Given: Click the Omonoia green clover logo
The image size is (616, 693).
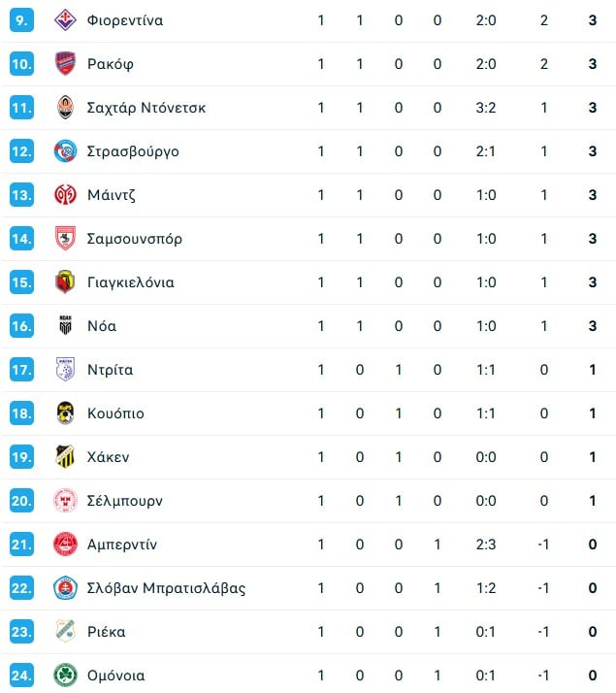Looking at the screenshot, I should (65, 676).
